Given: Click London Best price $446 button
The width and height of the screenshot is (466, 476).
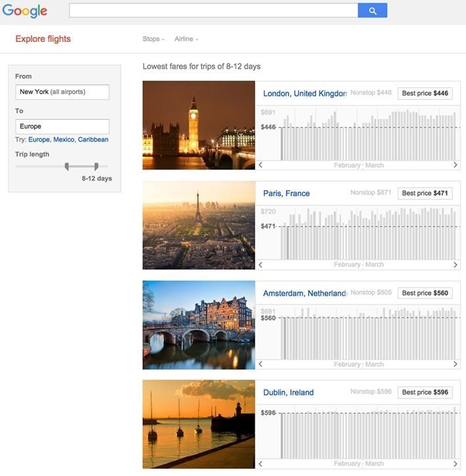Looking at the screenshot, I should (425, 93).
